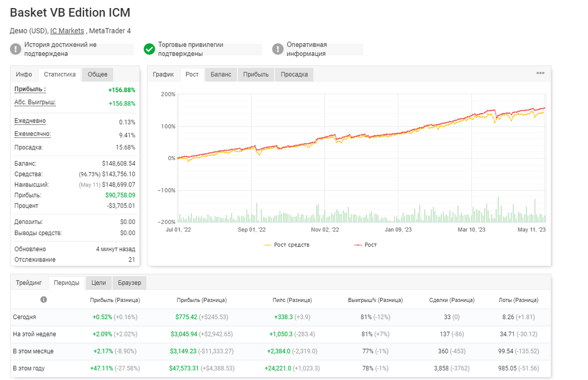
Task: Click the info icon in the periods table header
Action: [x=44, y=300]
